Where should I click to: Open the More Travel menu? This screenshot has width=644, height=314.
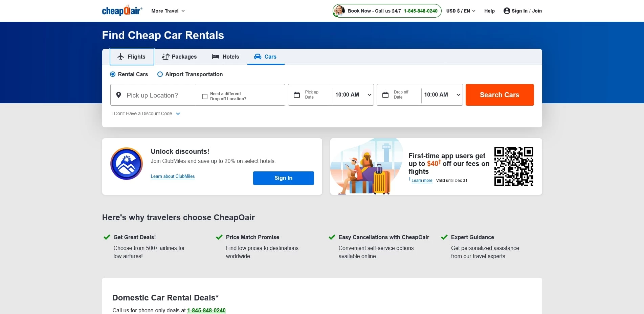[x=168, y=11]
